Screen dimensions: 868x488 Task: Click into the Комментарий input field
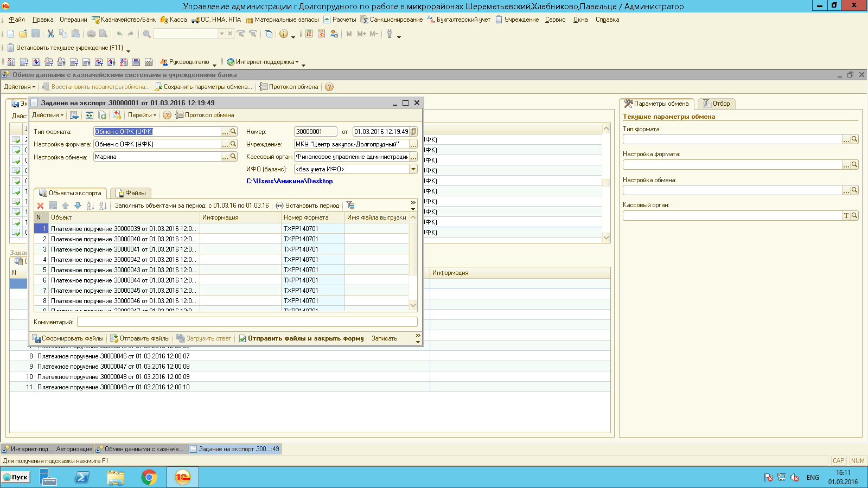(247, 322)
